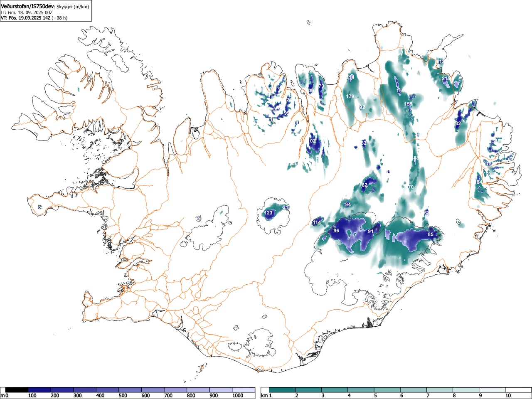Click the '84' value in the east
Viewport: 532px width, 399px height.
479,182
